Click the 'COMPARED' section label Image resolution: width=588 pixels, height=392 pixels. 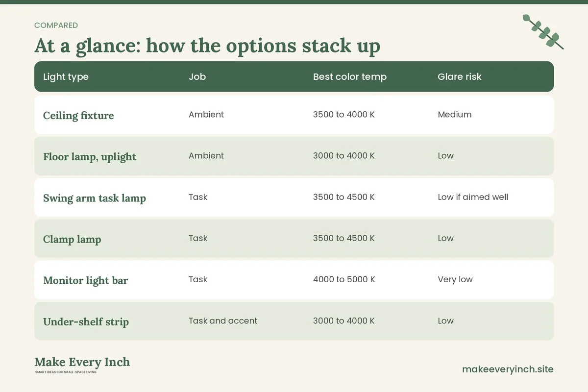point(56,25)
